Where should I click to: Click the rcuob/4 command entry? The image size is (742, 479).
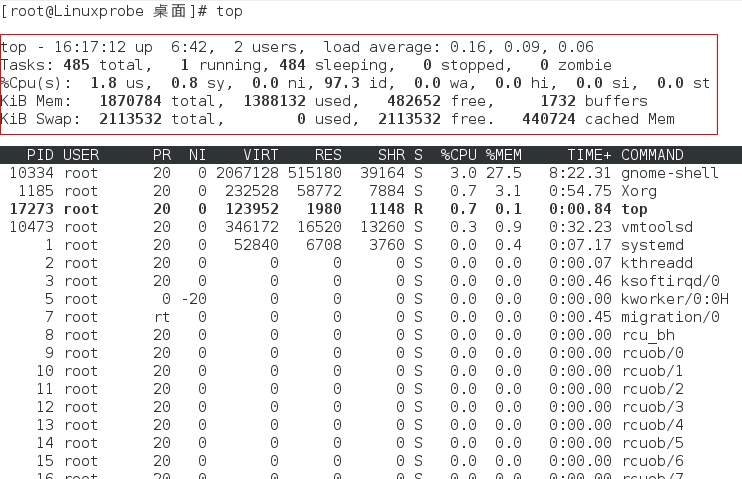(x=652, y=425)
